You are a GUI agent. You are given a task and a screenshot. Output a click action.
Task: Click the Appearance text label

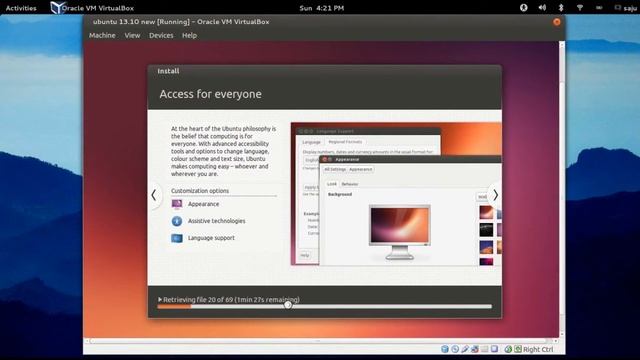click(x=203, y=204)
